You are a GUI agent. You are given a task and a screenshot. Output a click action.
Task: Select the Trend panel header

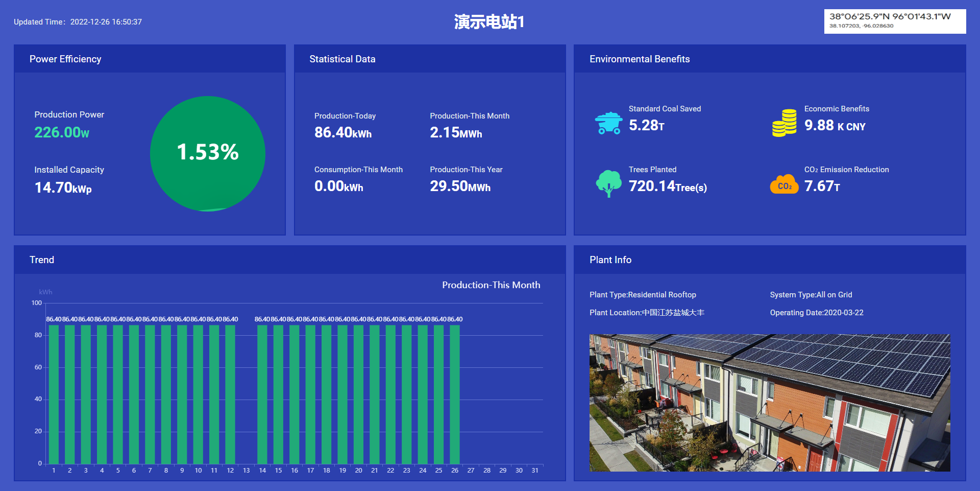pyautogui.click(x=290, y=260)
